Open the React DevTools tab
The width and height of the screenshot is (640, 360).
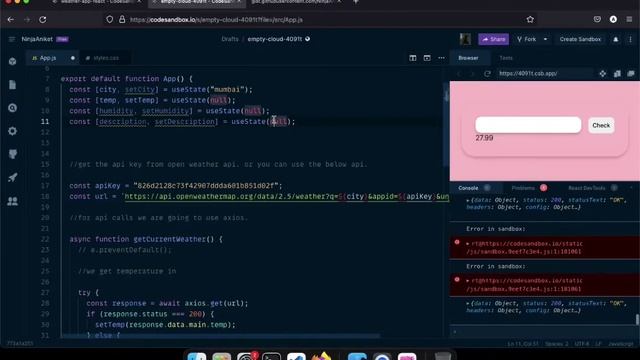coord(587,188)
